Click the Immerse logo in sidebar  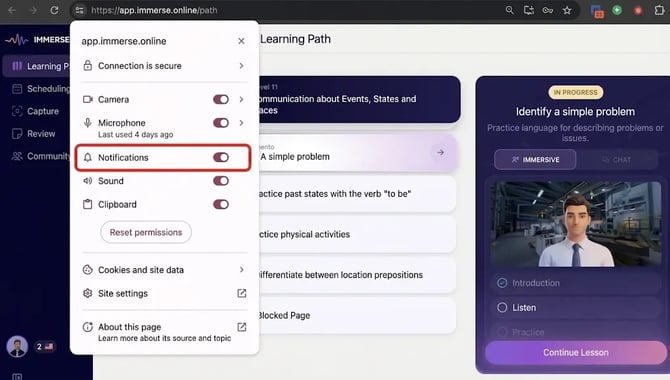click(x=37, y=40)
